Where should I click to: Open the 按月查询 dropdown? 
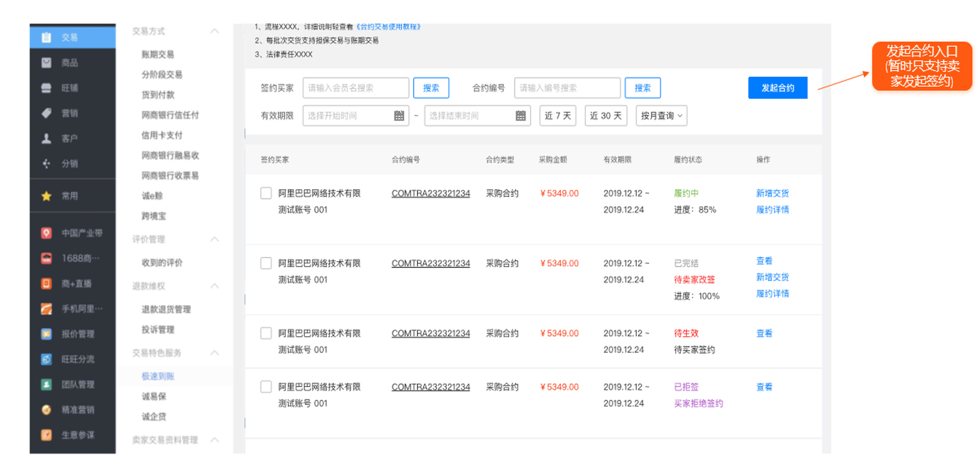click(x=661, y=116)
